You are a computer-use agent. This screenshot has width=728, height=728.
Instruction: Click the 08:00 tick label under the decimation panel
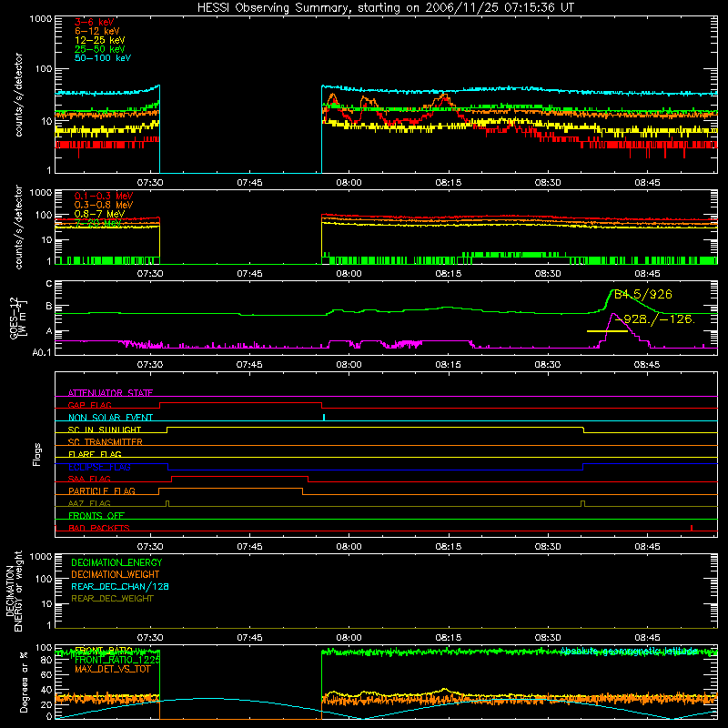tap(349, 638)
